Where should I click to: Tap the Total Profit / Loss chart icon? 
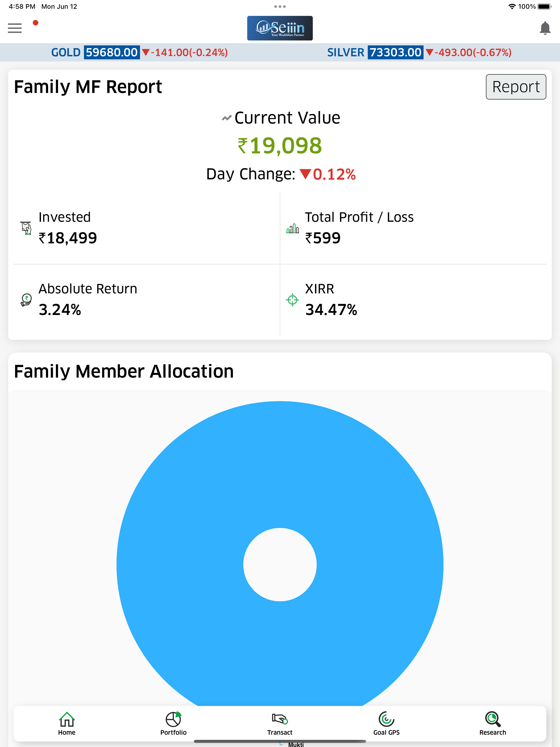pos(293,229)
